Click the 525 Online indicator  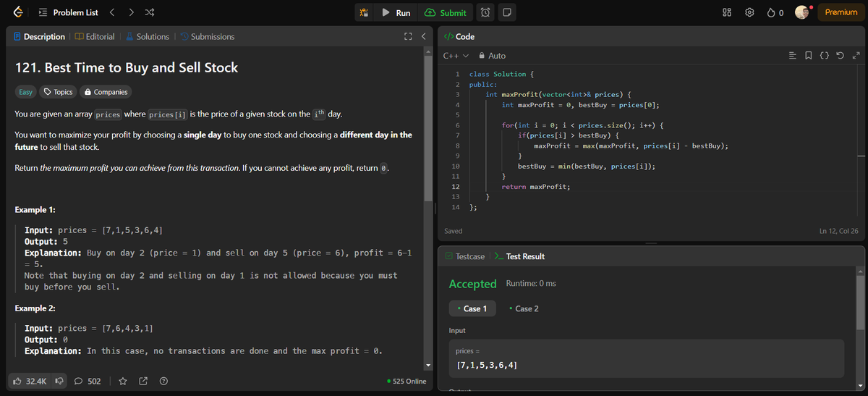point(407,382)
